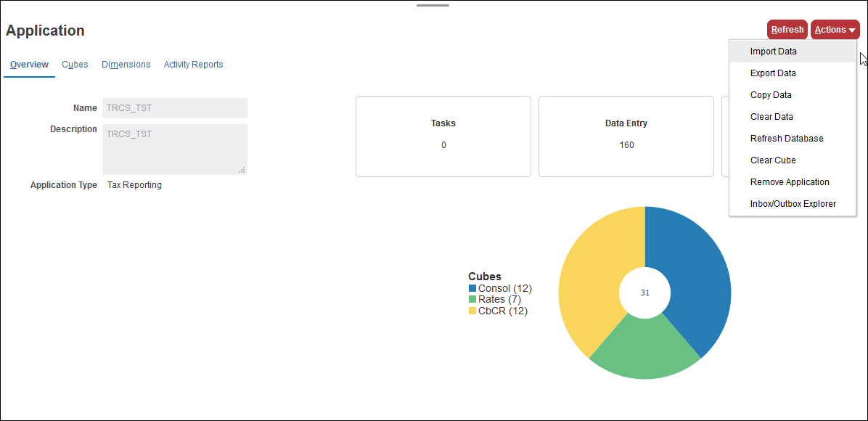Open the Inbox/Outbox Explorer

[x=792, y=203]
